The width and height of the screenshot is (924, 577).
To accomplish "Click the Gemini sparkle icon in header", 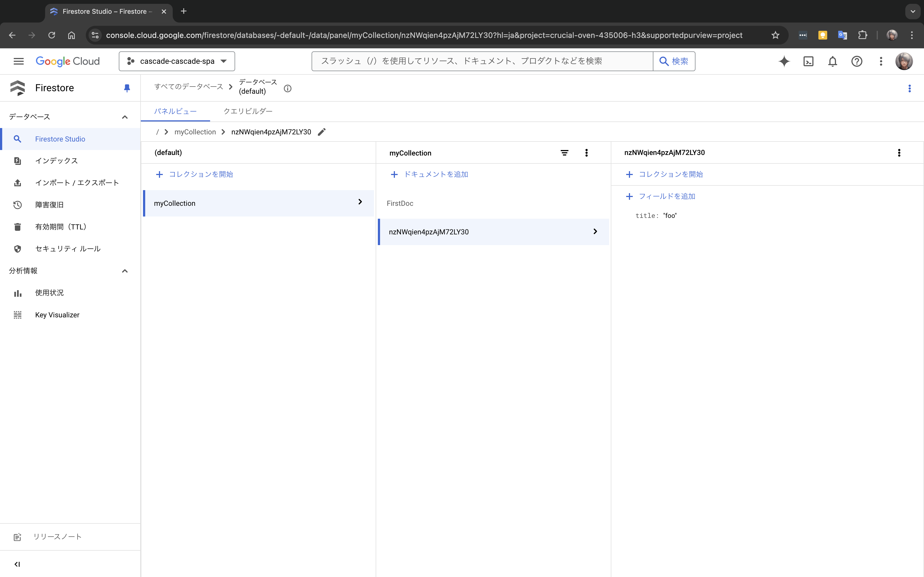I will click(x=784, y=62).
